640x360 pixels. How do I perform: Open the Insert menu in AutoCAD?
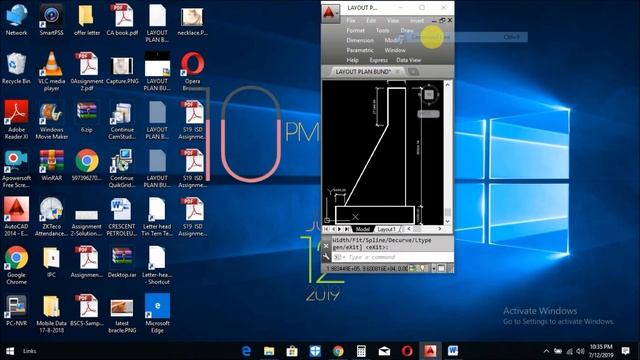[x=417, y=20]
